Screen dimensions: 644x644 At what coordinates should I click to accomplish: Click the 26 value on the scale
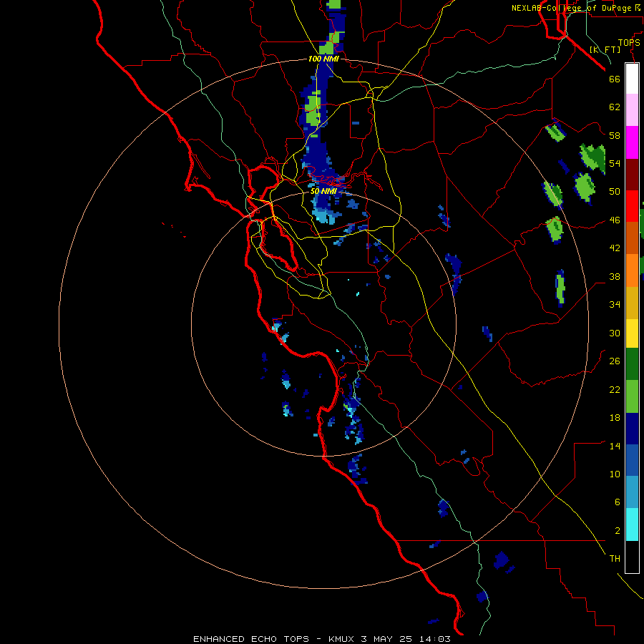click(615, 361)
